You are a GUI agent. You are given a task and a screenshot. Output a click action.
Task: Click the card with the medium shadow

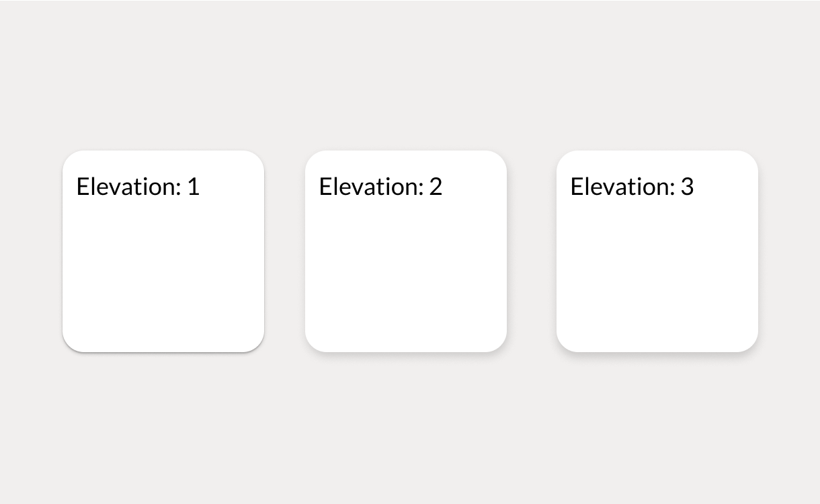coord(406,251)
